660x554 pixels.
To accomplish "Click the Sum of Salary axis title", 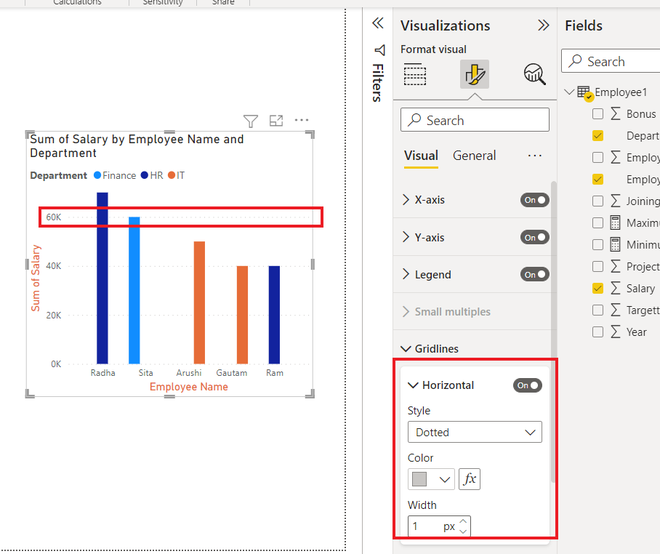I will click(x=35, y=278).
